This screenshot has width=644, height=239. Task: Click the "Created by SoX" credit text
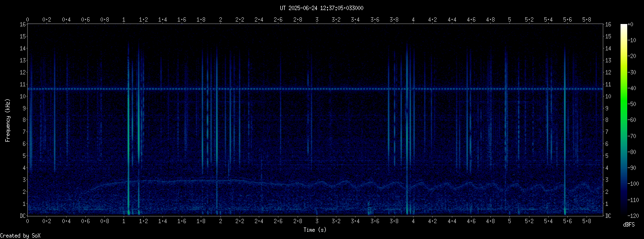pyautogui.click(x=20, y=236)
